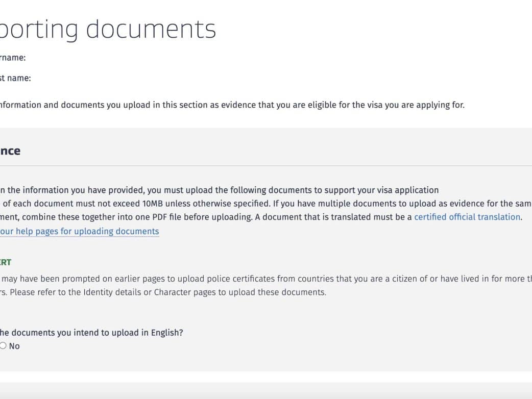Click the surname label
Screen dimensions: 532x399
(x=12, y=58)
